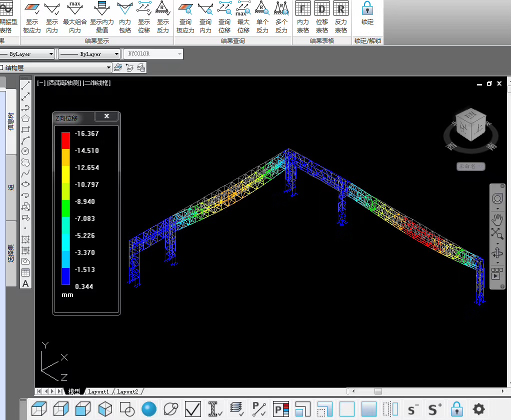Select the polygon draw tool in left toolbar

(x=25, y=118)
